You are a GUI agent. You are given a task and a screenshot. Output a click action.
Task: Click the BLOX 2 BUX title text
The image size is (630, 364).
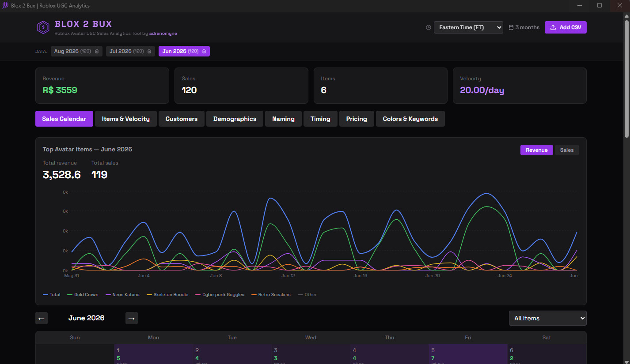coord(83,24)
